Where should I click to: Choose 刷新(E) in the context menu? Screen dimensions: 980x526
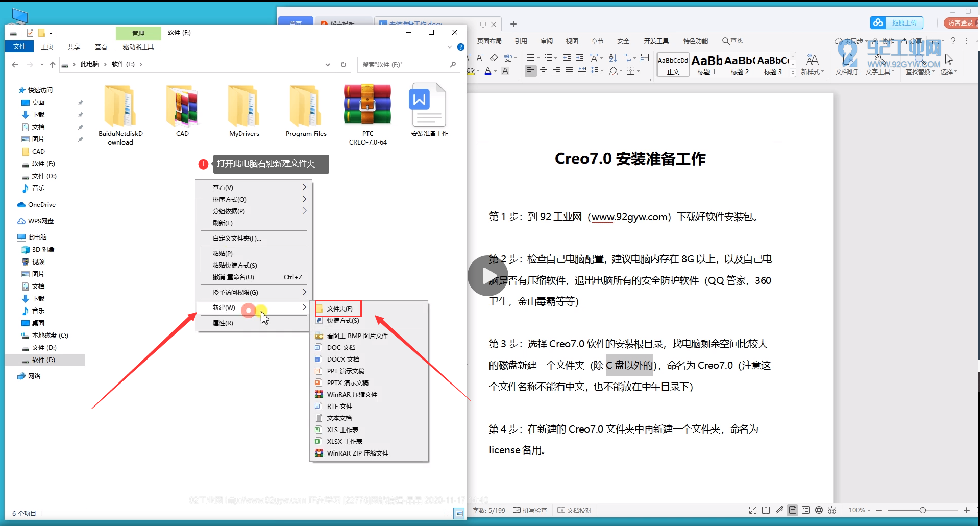(253, 223)
